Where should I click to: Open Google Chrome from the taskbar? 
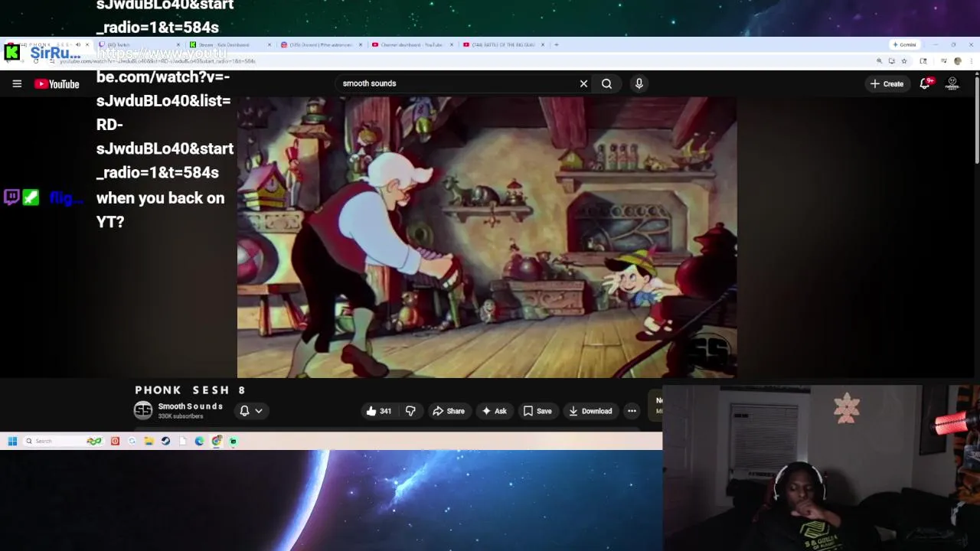pos(217,441)
